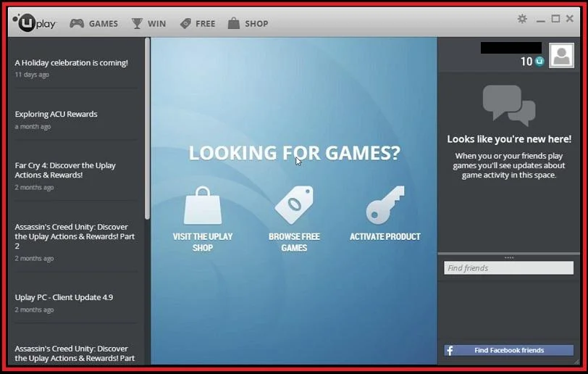Click the chat bubbles icon
588x374 pixels.
tap(508, 105)
